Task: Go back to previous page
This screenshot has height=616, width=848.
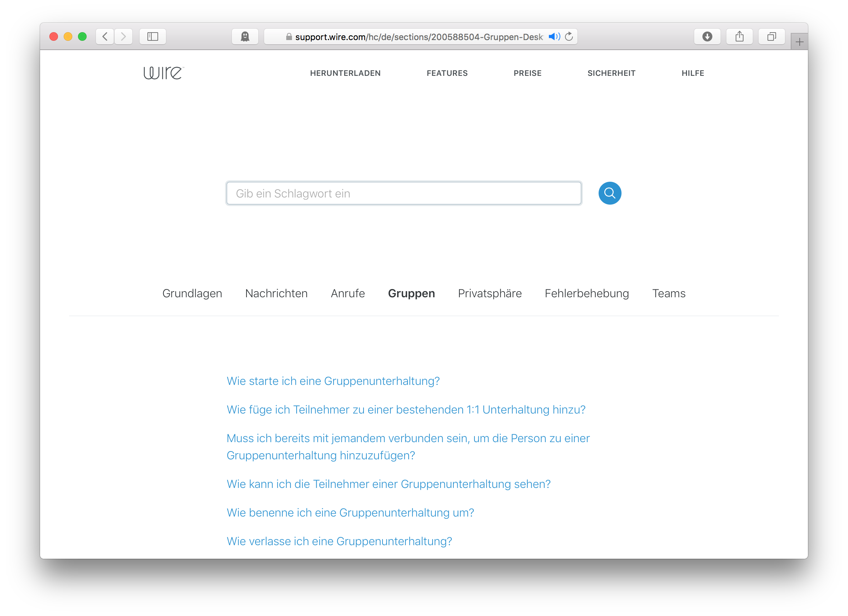Action: pyautogui.click(x=105, y=36)
